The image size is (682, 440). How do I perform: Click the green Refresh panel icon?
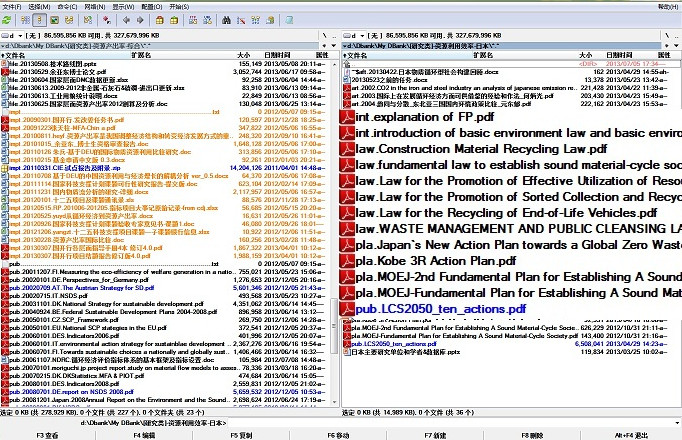pyautogui.click(x=8, y=19)
